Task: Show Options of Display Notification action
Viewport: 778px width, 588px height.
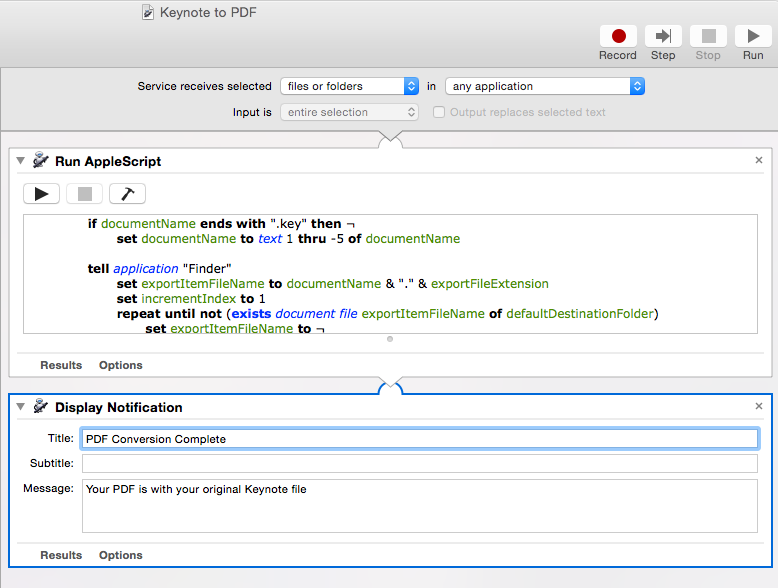Action: (121, 555)
